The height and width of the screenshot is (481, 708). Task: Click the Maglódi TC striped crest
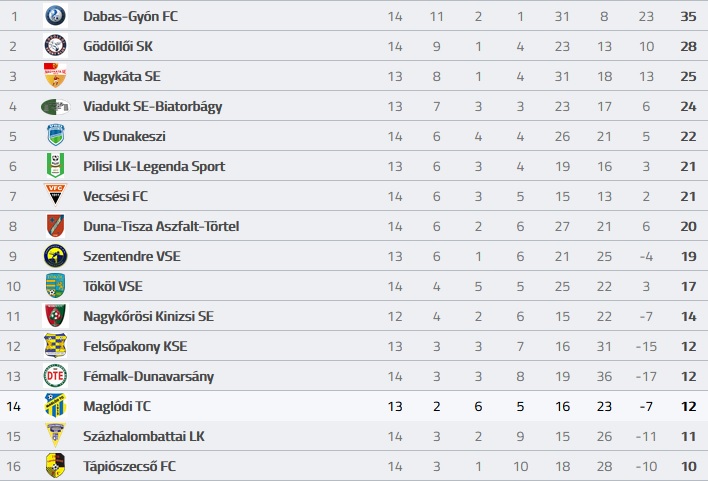(56, 406)
